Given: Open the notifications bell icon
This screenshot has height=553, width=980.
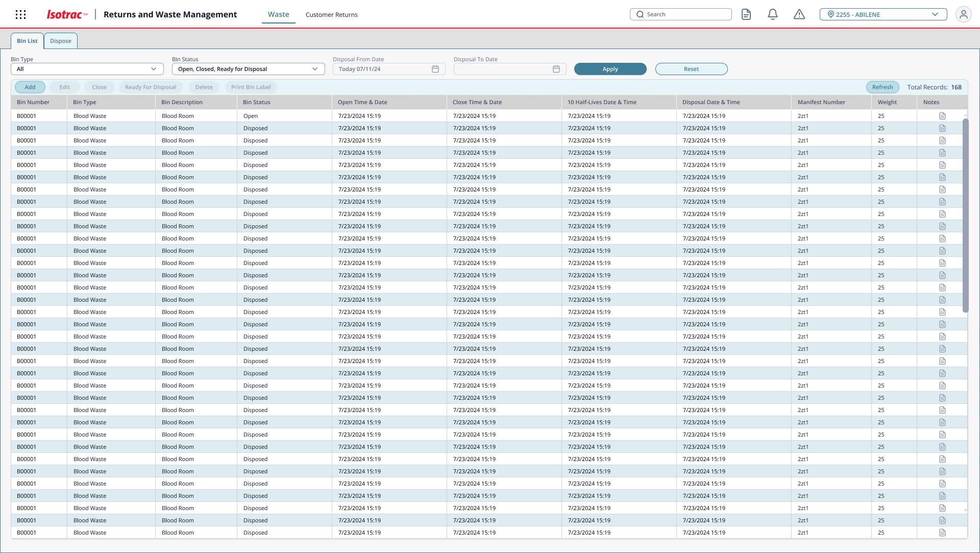Looking at the screenshot, I should [x=773, y=14].
